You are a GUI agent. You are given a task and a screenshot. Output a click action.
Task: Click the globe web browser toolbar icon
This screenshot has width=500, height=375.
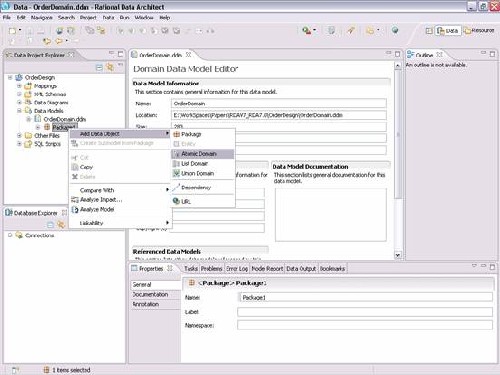(395, 31)
